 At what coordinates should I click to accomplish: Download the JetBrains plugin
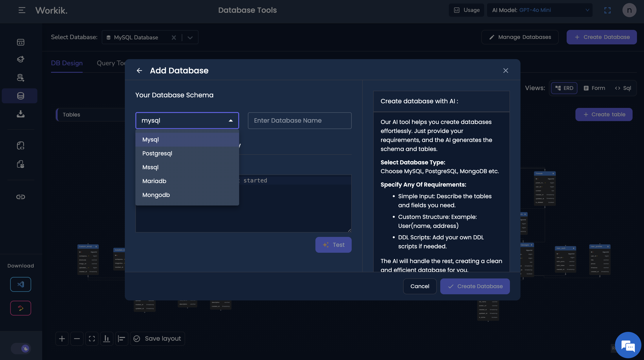(x=20, y=308)
